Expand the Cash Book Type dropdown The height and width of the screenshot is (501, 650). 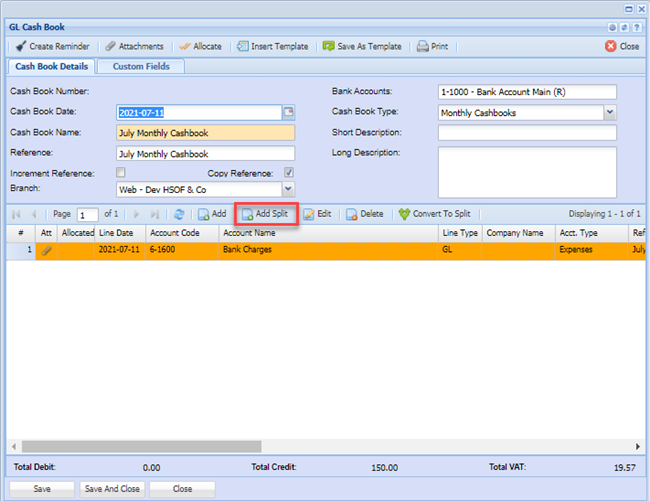tap(610, 113)
